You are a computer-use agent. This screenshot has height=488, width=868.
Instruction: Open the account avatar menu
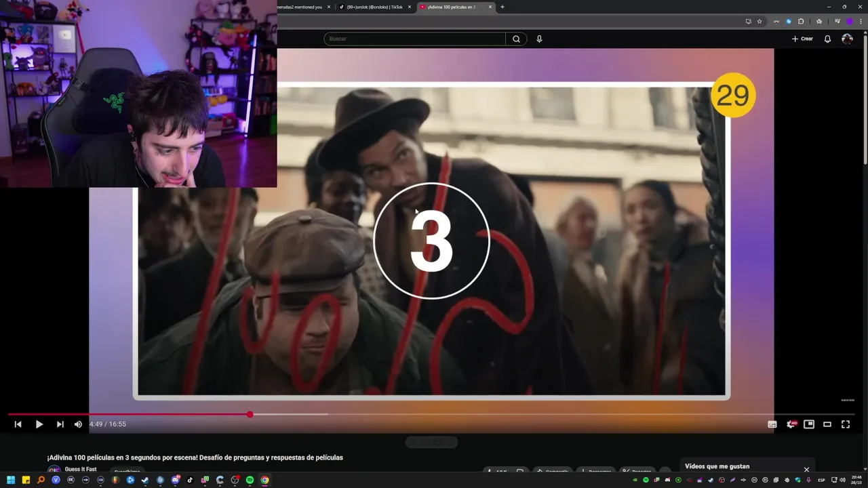[847, 39]
